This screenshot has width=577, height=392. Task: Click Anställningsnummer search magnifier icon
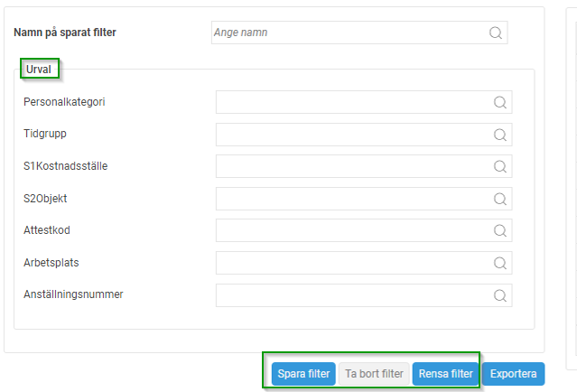pos(500,294)
